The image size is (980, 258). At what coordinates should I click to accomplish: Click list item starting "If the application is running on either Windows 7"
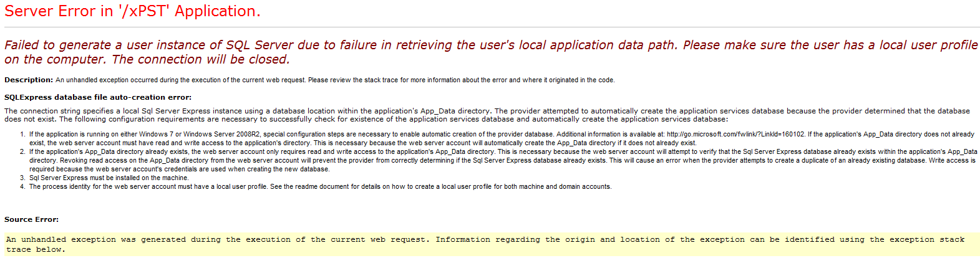[502, 138]
